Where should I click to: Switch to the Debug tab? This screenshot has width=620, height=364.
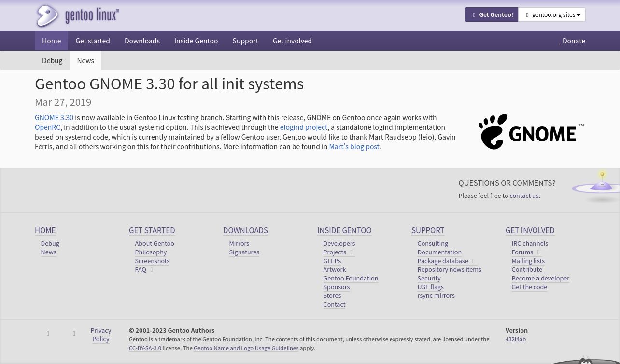52,60
